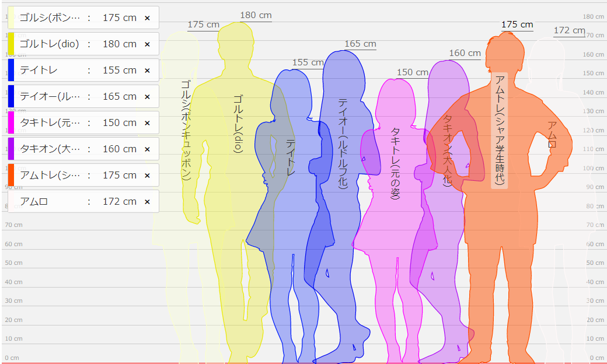Click × next to タキオン 160 cm entry
607x364 pixels.
(147, 149)
